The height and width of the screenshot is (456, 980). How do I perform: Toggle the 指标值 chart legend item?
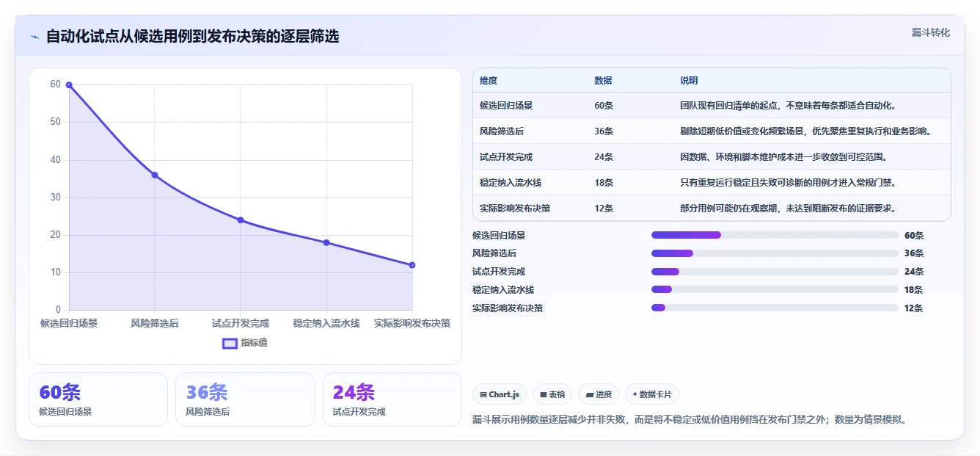point(245,343)
